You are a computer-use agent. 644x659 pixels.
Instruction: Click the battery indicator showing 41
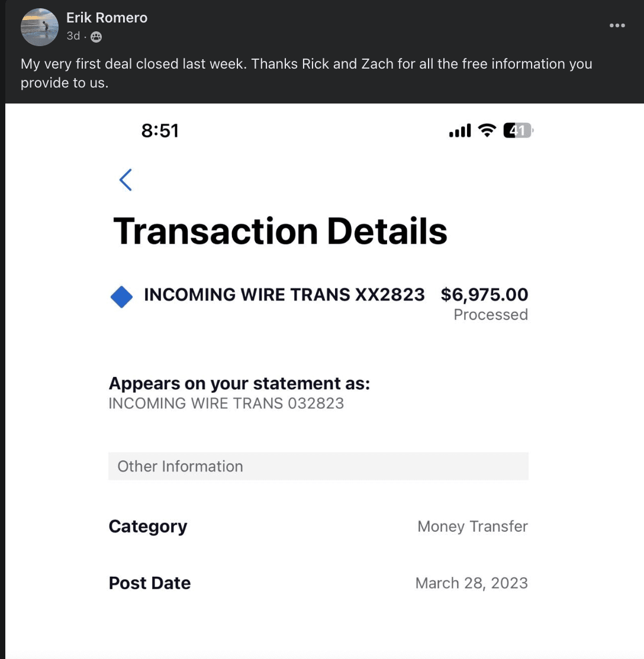coord(519,130)
